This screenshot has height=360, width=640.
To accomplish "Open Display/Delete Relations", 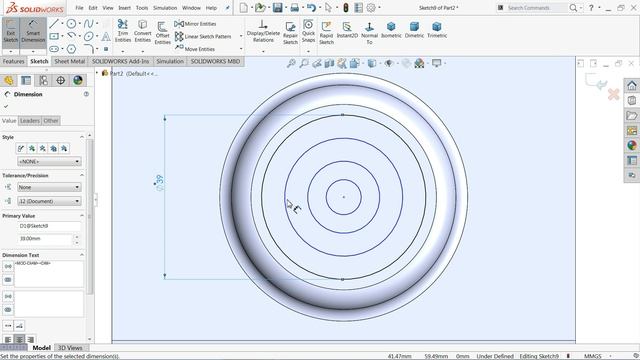I will pos(263,31).
